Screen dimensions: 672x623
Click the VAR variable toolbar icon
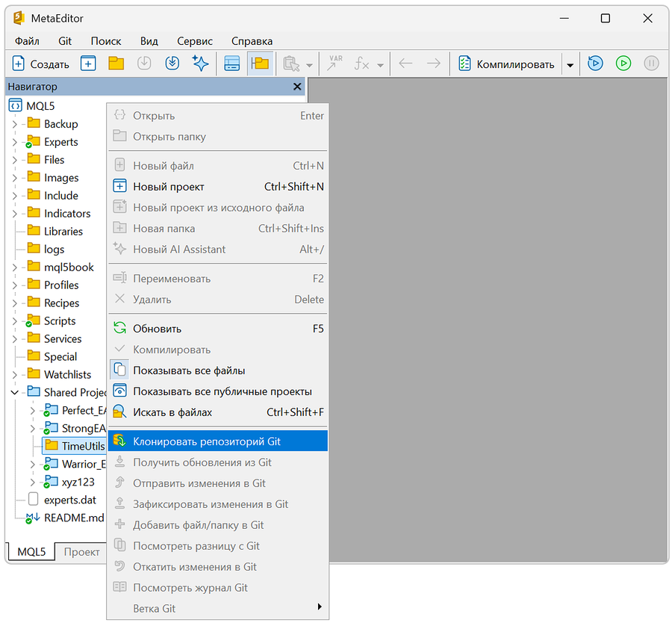(x=335, y=63)
